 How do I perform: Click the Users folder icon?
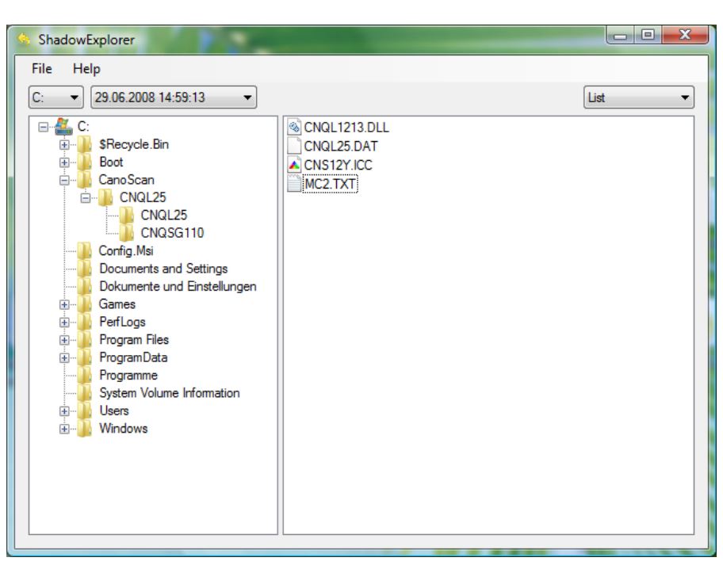pos(84,410)
